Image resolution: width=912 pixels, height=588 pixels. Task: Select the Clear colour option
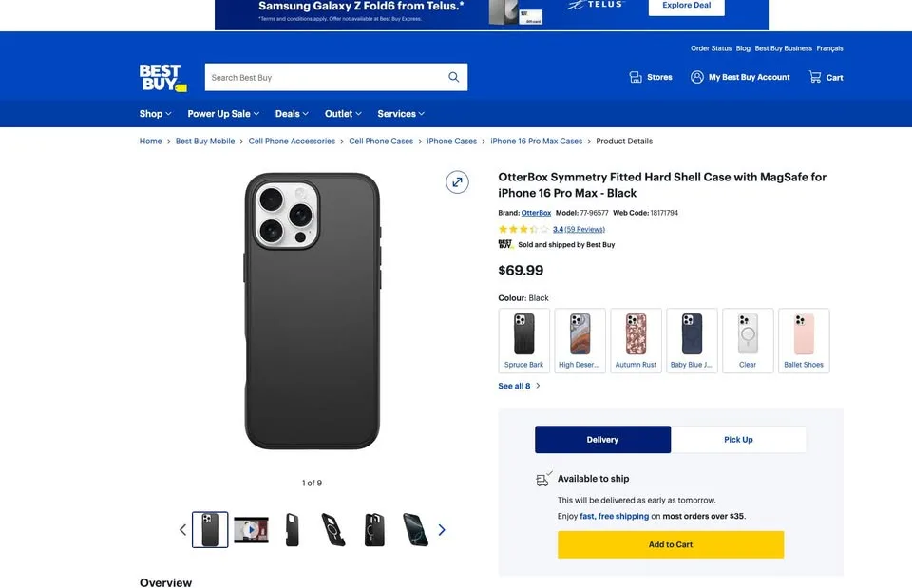click(x=747, y=339)
